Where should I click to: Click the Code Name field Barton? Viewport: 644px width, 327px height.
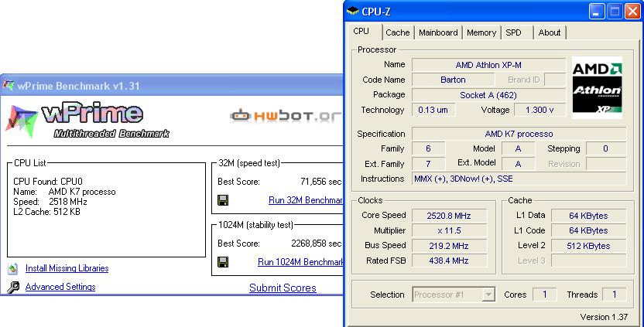coord(453,80)
